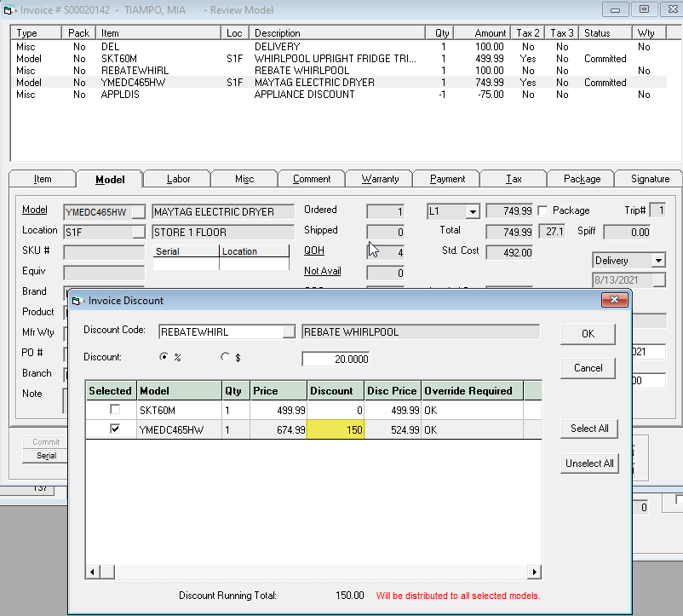The image size is (683, 616).
Task: Open the Location lookup button next to S1F
Action: 139,233
